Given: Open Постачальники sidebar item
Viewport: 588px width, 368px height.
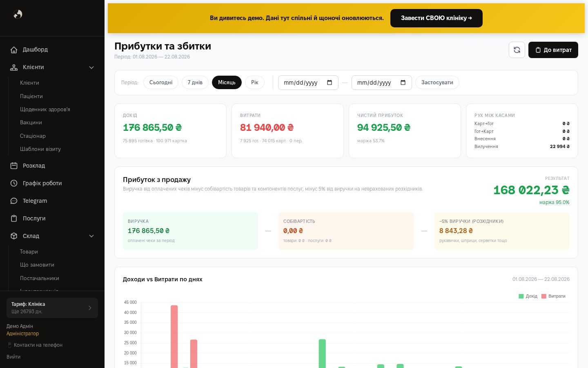Looking at the screenshot, I should tap(40, 278).
